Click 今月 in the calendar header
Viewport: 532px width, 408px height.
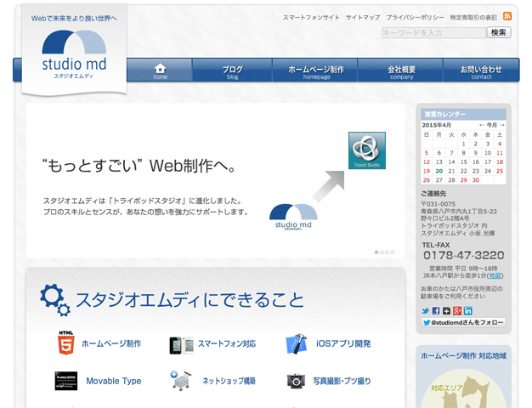click(492, 125)
